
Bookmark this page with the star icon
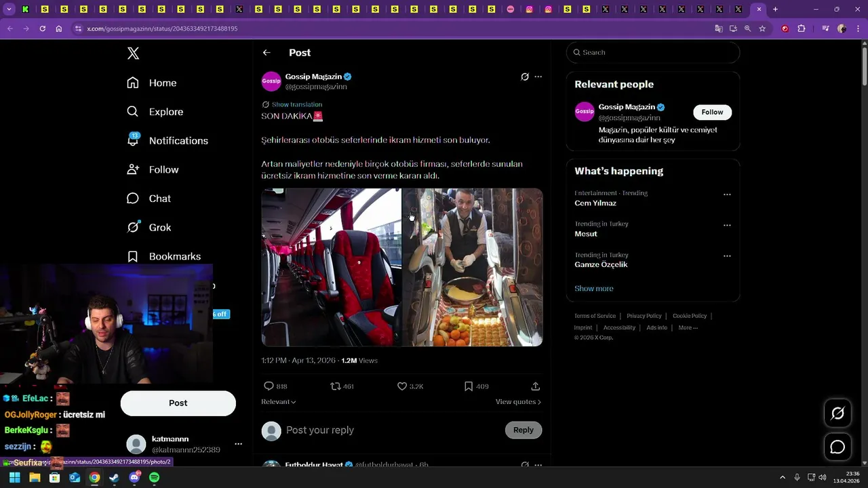point(762,28)
